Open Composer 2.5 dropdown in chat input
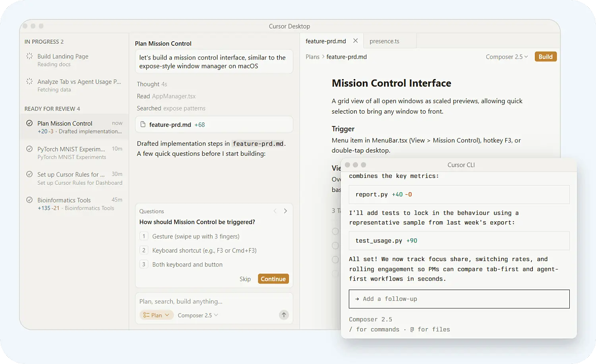The width and height of the screenshot is (596, 364). click(198, 315)
